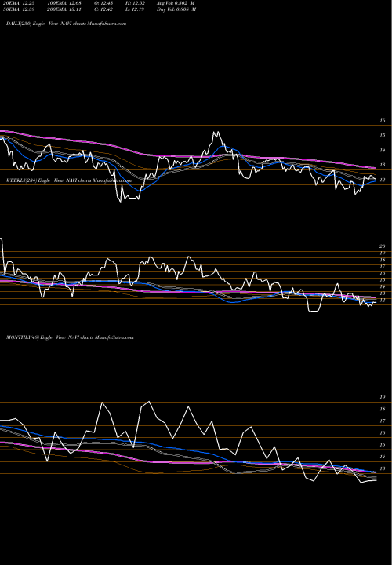The image size is (392, 565).
Task: Click the 18 price label on monthly chart
Action: (x=383, y=409)
